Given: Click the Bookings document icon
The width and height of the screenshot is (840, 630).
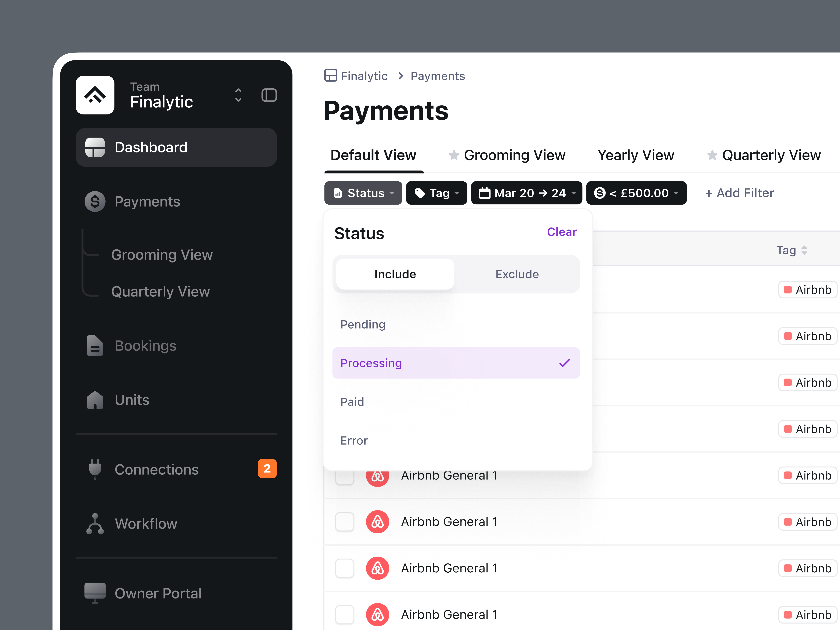Looking at the screenshot, I should (95, 346).
